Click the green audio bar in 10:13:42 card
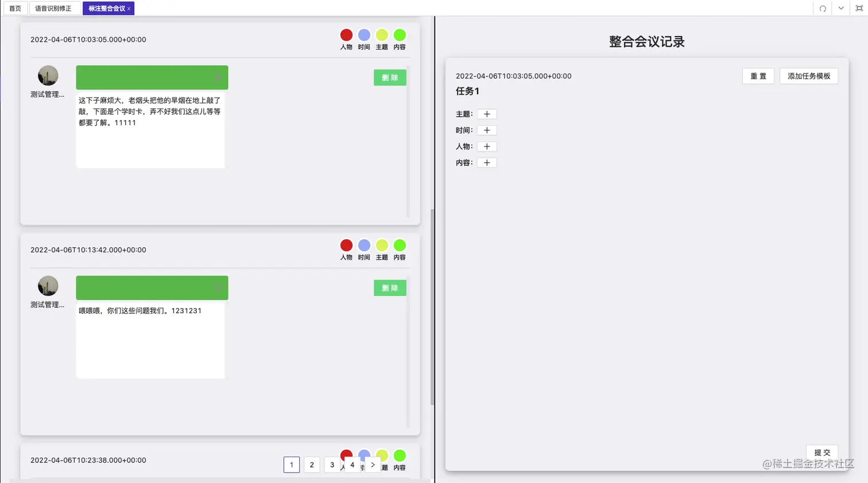The image size is (868, 483). click(x=152, y=288)
